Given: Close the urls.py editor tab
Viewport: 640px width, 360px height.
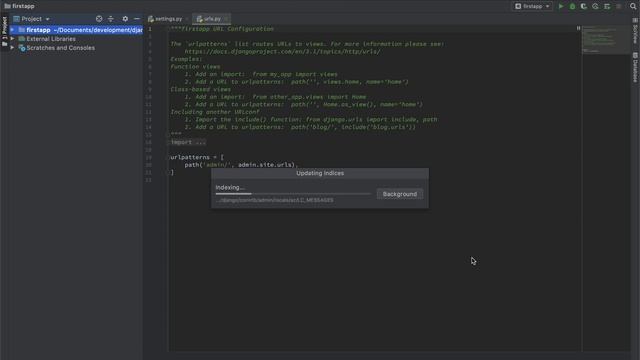Looking at the screenshot, I should pyautogui.click(x=226, y=19).
